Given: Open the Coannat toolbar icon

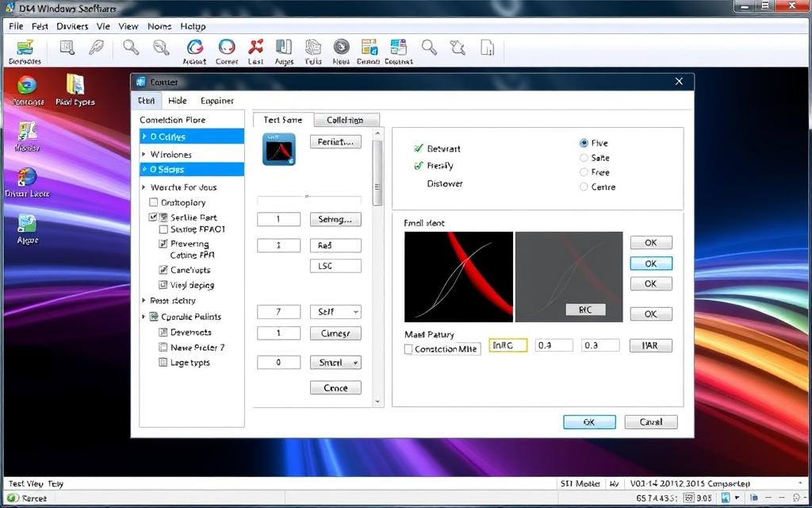Looking at the screenshot, I should (x=398, y=47).
